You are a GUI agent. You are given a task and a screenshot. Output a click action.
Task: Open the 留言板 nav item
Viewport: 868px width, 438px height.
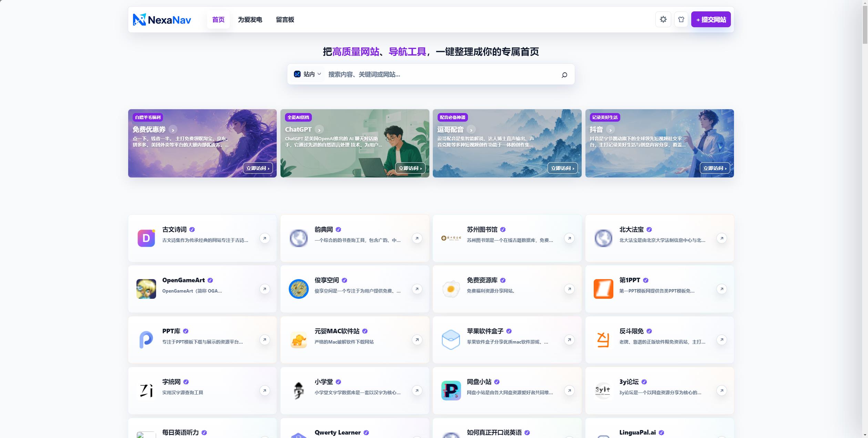coord(285,20)
